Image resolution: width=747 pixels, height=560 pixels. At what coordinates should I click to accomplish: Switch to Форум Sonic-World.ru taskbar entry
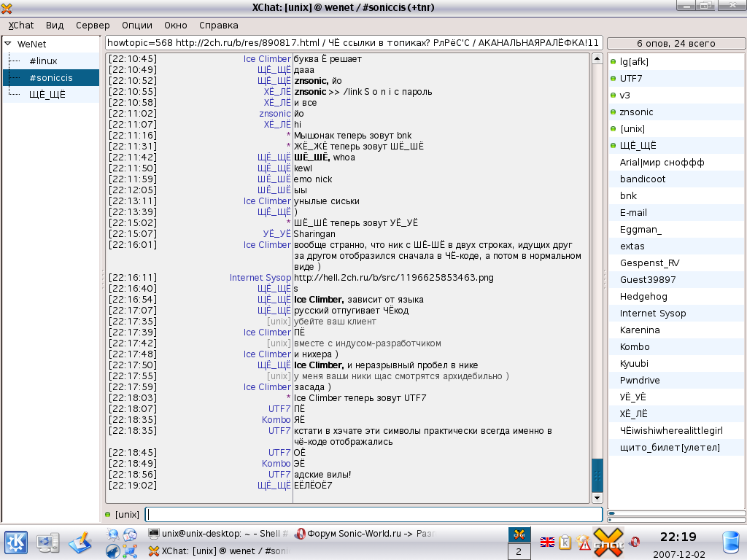tap(365, 534)
